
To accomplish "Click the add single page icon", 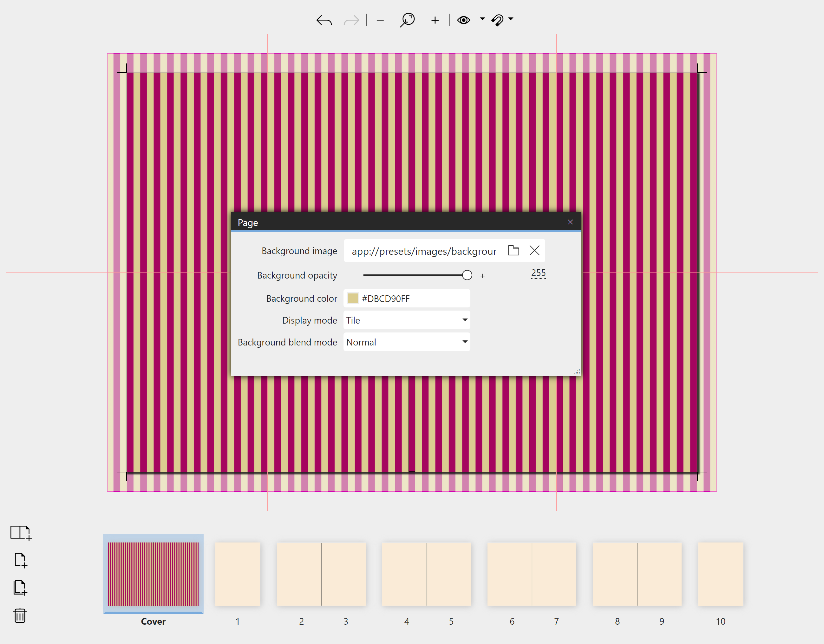I will click(21, 560).
